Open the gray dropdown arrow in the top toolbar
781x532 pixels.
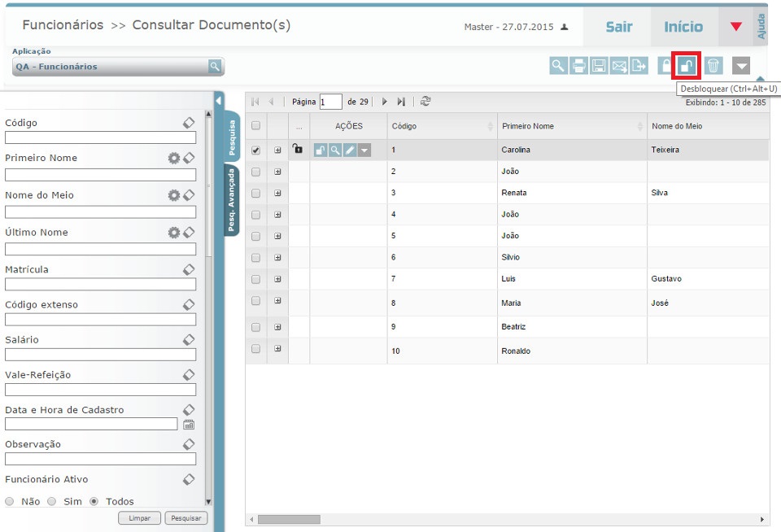pos(740,66)
